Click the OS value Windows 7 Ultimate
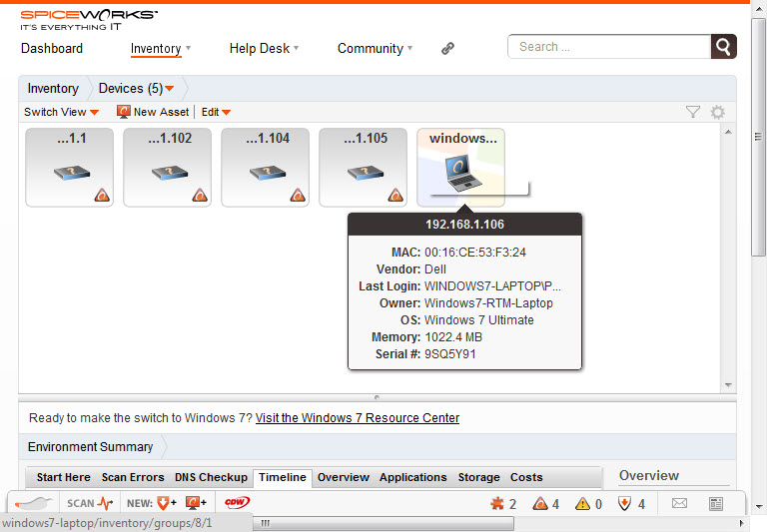 (x=479, y=320)
